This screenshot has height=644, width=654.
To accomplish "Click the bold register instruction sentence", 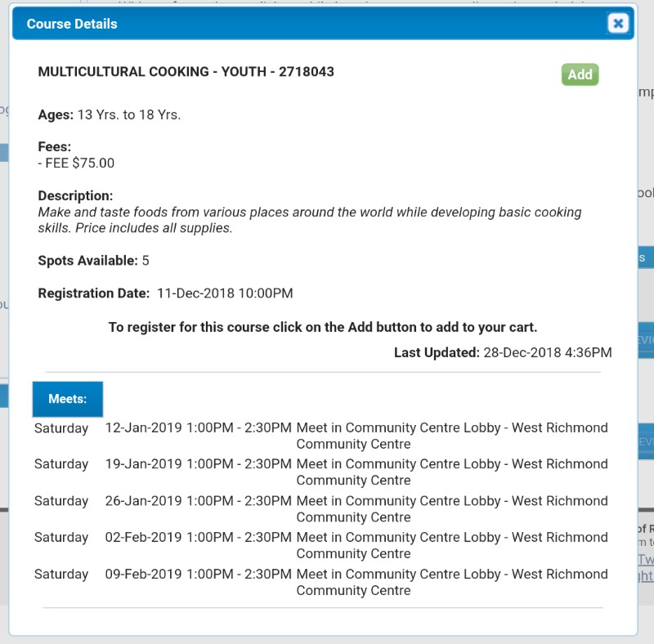I will pyautogui.click(x=323, y=327).
